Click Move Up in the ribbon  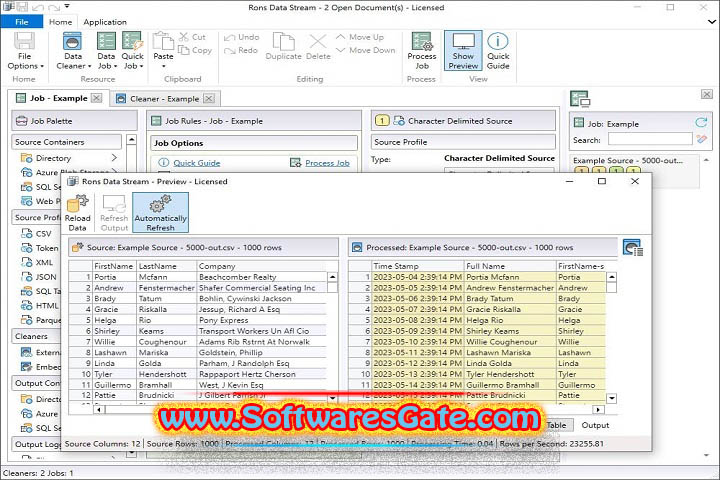(360, 37)
